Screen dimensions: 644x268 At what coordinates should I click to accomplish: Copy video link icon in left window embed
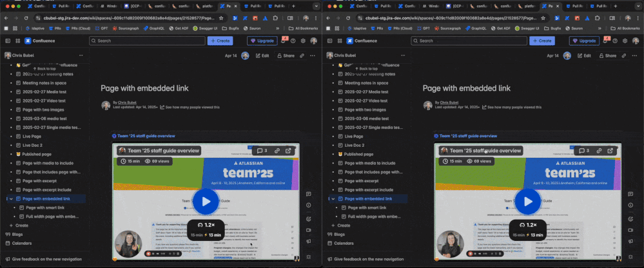[x=277, y=151]
